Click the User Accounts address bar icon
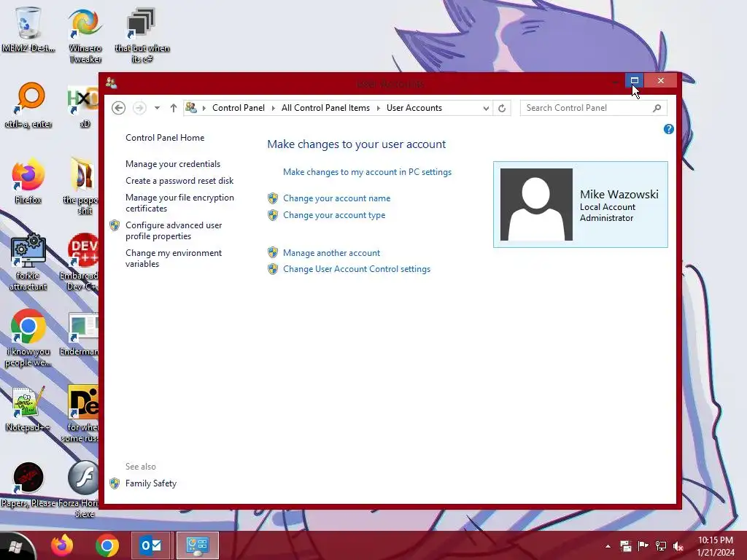The image size is (747, 560). 191,108
